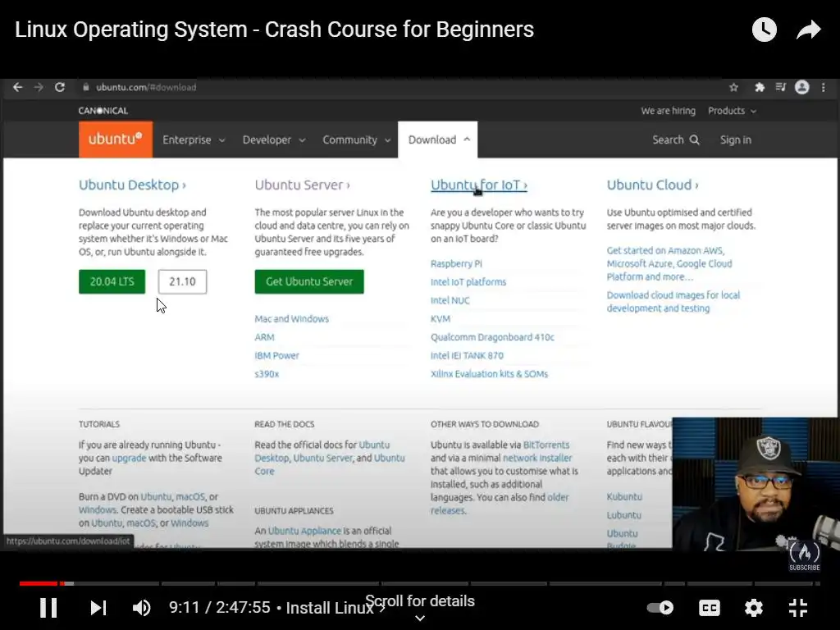
Task: Collapse the Download menu
Action: [x=438, y=139]
